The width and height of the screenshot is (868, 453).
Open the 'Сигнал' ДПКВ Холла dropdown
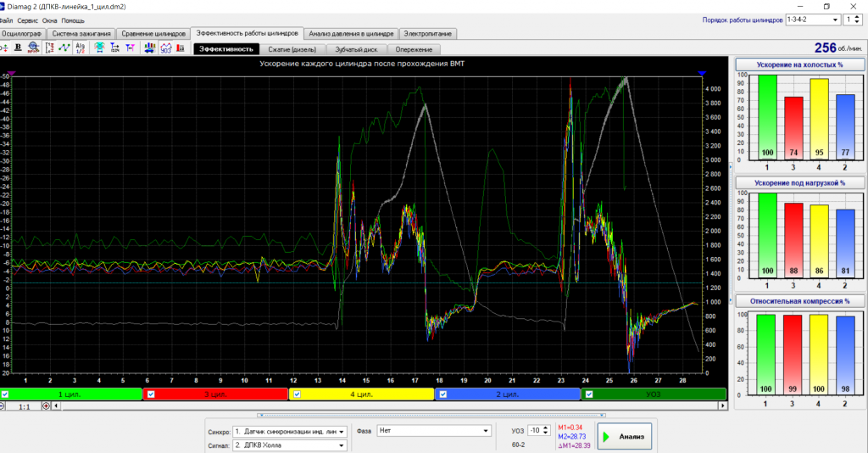point(290,445)
